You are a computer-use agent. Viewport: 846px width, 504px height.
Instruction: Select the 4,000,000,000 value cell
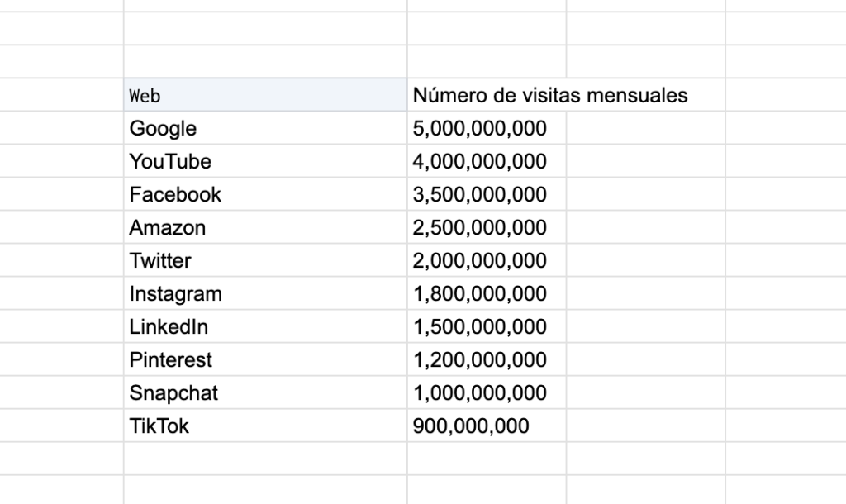(x=487, y=161)
